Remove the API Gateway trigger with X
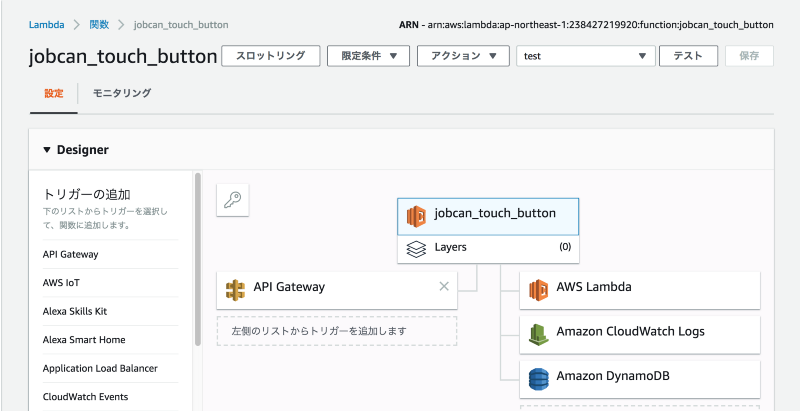Screen dimensions: 800x411 click(444, 287)
